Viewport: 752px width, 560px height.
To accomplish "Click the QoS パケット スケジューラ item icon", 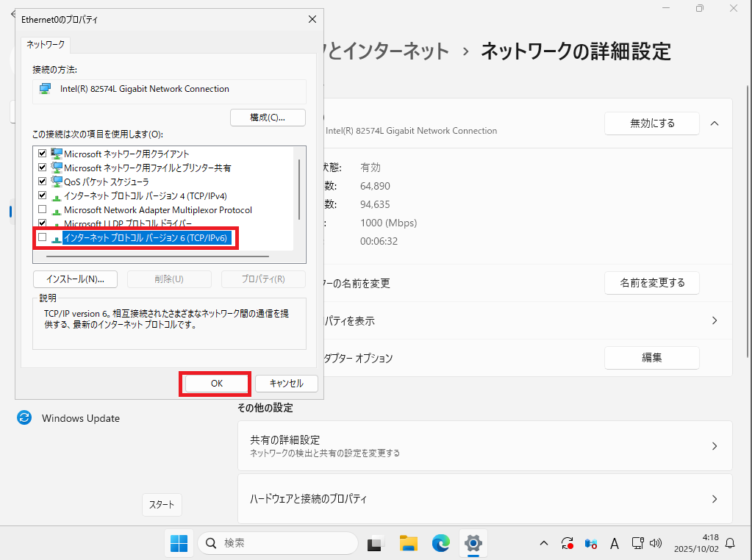I will (x=57, y=182).
